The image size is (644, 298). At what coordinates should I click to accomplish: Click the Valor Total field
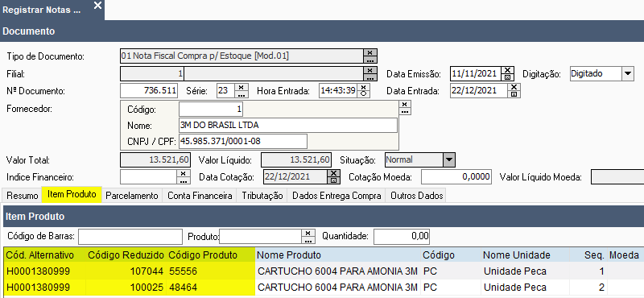pyautogui.click(x=155, y=159)
